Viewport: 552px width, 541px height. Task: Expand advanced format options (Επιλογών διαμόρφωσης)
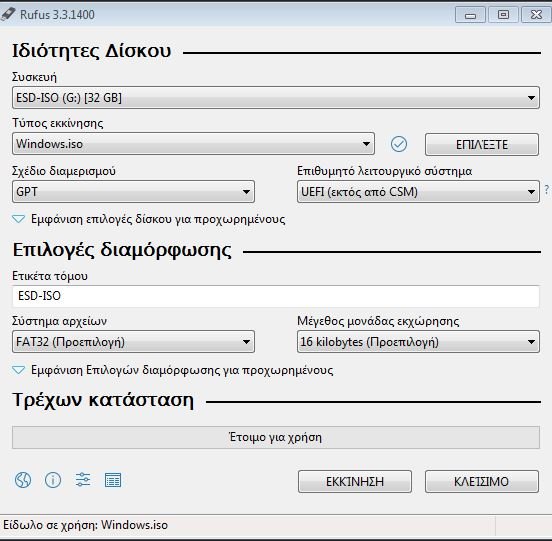tap(172, 370)
